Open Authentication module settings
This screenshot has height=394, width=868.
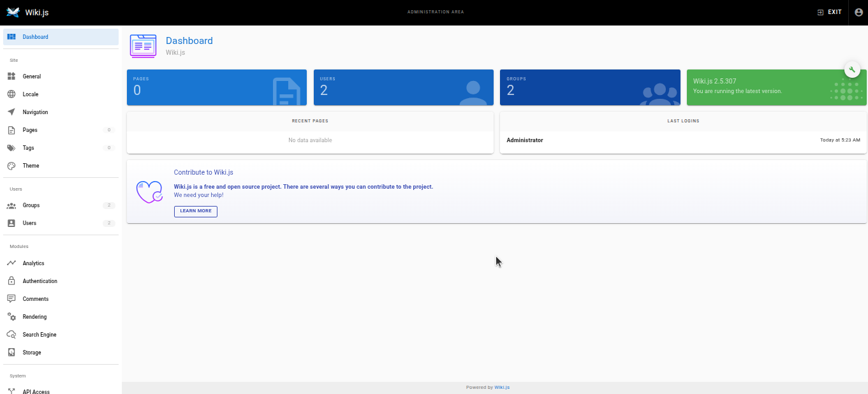point(61,281)
